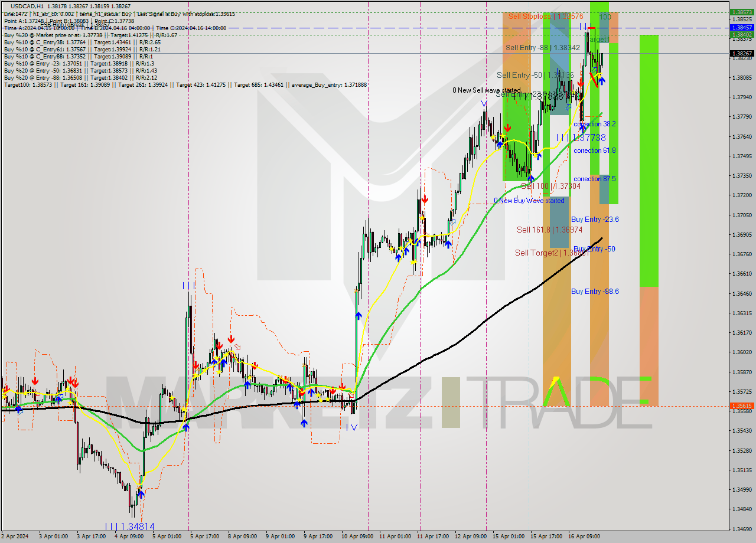Image resolution: width=756 pixels, height=543 pixels.
Task: Click the 'Sell Stoploss | 1.38576' label
Action: pyautogui.click(x=545, y=17)
